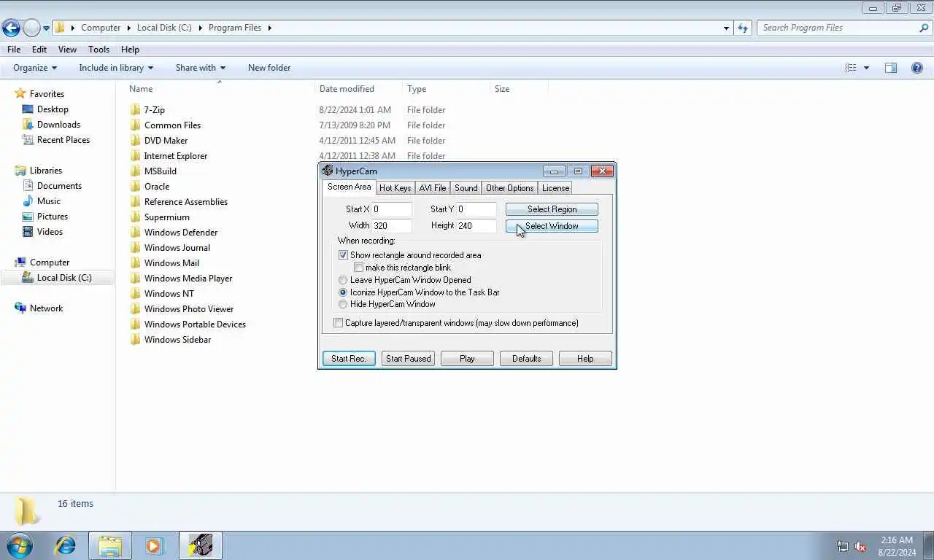Screen dimensions: 934x560
Task: Click the Explorer Help question mark icon
Action: pos(917,68)
